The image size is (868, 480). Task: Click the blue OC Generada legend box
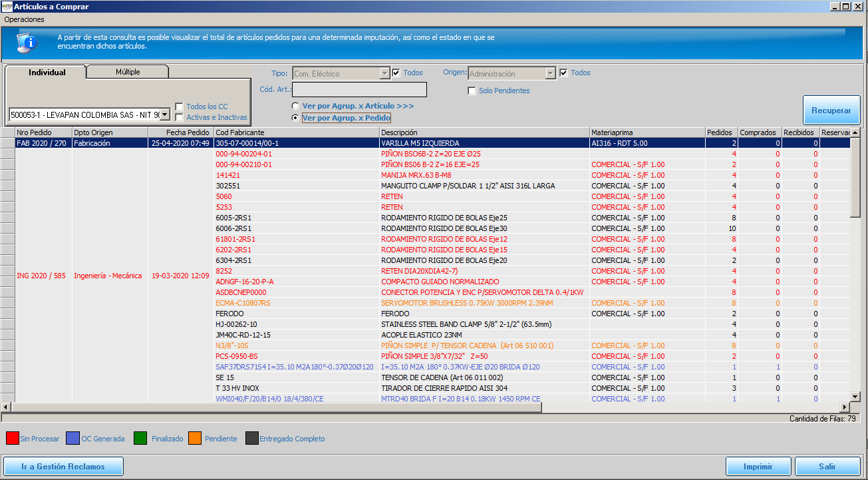pyautogui.click(x=73, y=439)
